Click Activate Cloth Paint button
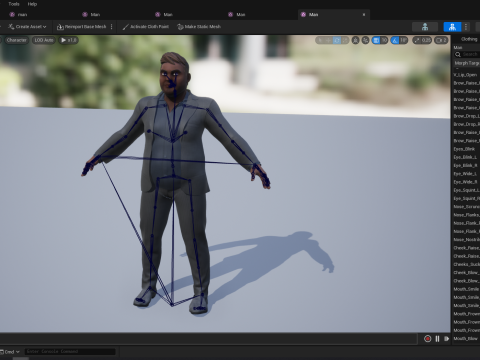The image size is (480, 360). point(146,27)
